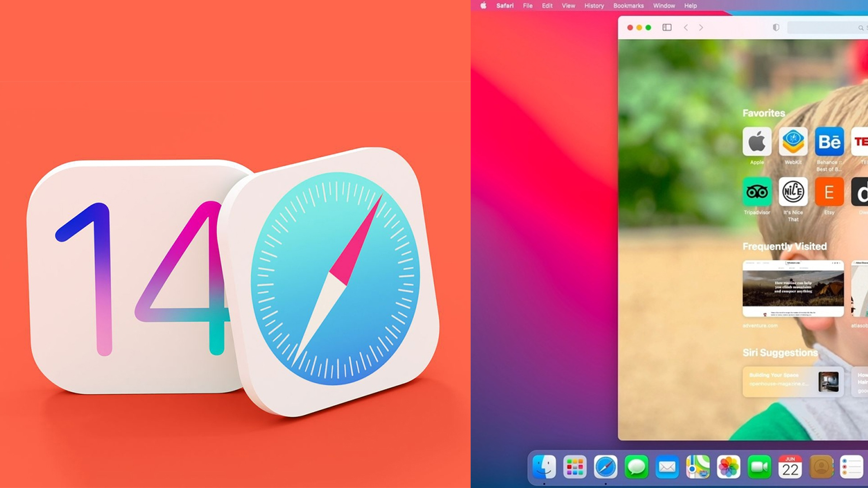
Task: Open the Building Your Space Siri suggestion
Action: [793, 382]
